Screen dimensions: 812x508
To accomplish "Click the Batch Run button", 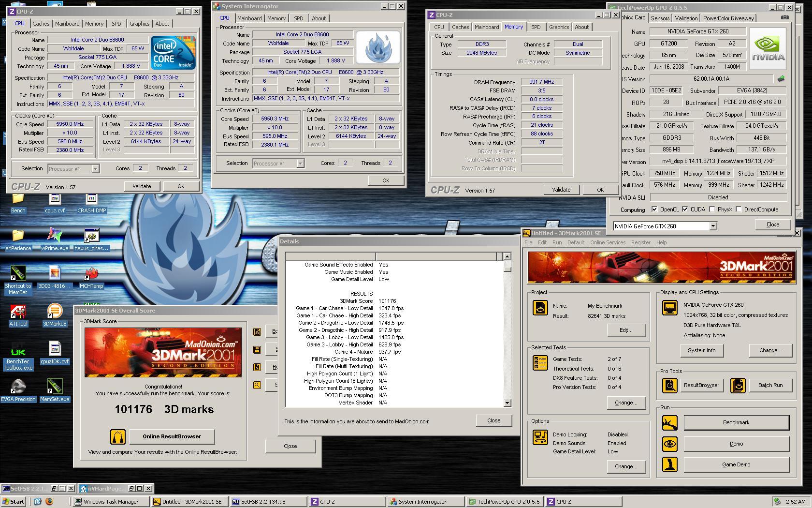I will [770, 385].
